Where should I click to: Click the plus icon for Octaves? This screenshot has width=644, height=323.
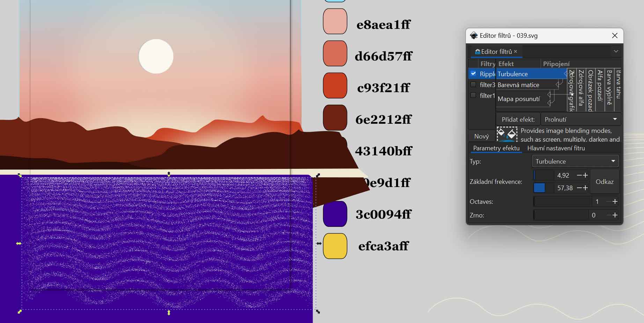[615, 202]
